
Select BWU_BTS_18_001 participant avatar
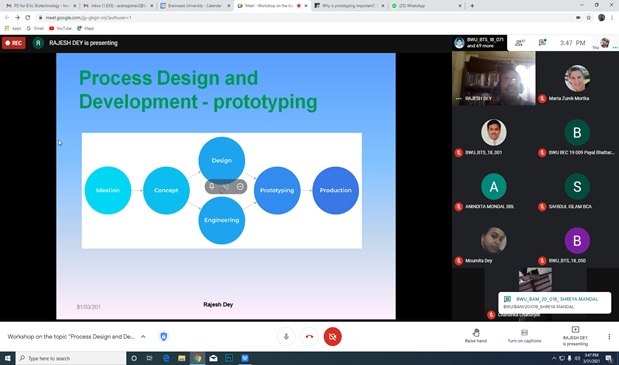(x=493, y=133)
